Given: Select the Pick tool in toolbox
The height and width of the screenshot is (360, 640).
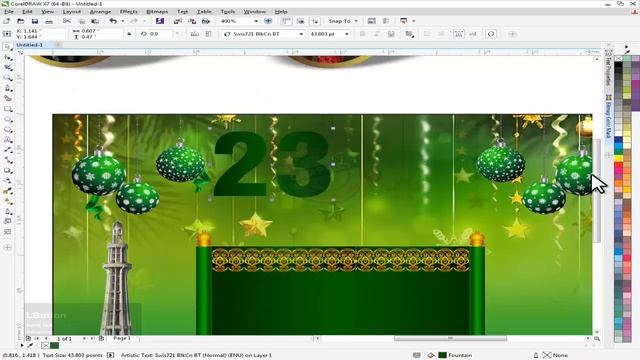Looking at the screenshot, I should tap(7, 47).
